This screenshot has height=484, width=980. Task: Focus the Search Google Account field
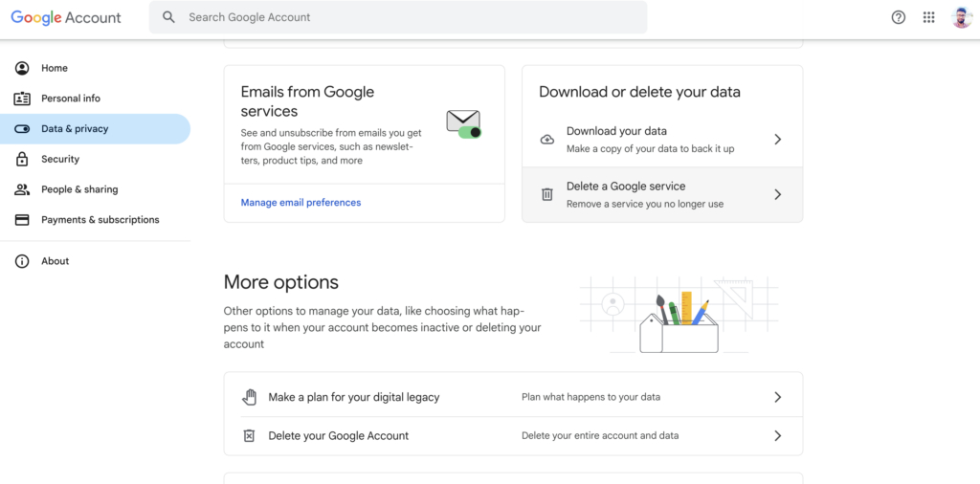point(398,17)
